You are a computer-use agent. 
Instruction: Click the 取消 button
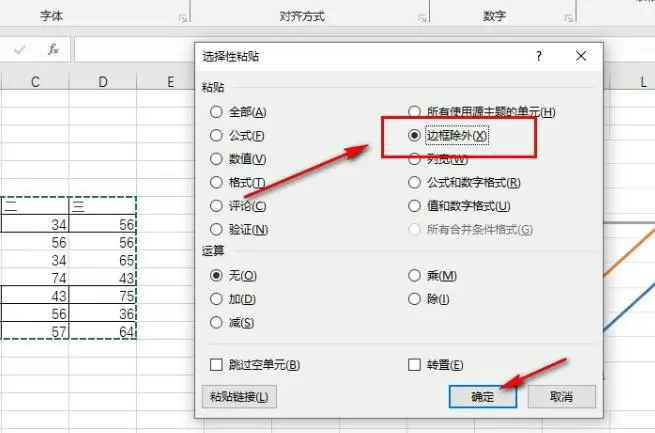[561, 397]
